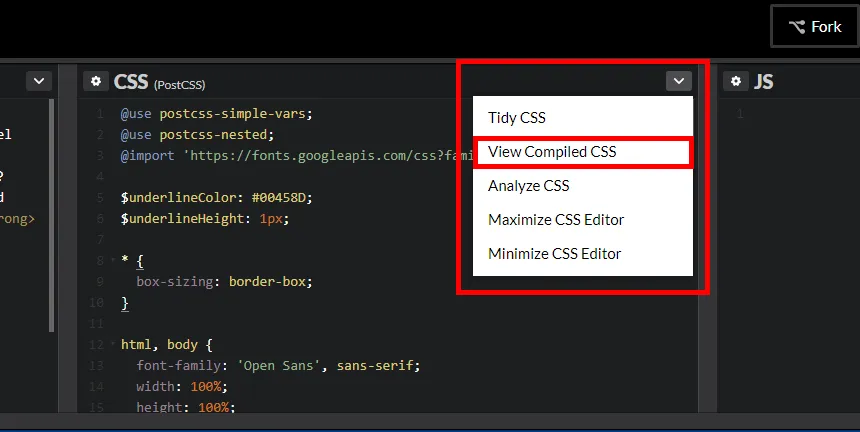
Task: Click the $underlineColor value #00458D
Action: click(x=279, y=197)
